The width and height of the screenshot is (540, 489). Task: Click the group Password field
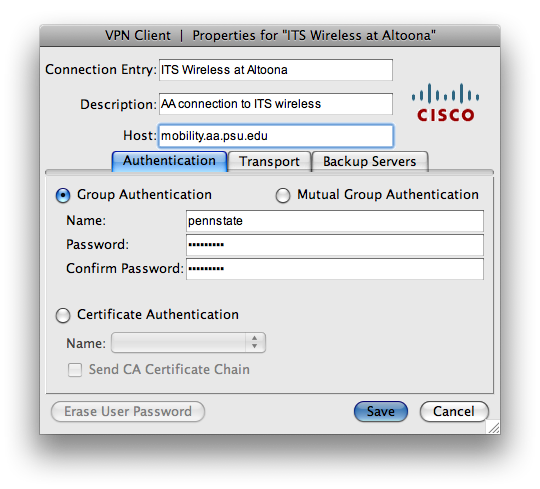click(x=335, y=245)
